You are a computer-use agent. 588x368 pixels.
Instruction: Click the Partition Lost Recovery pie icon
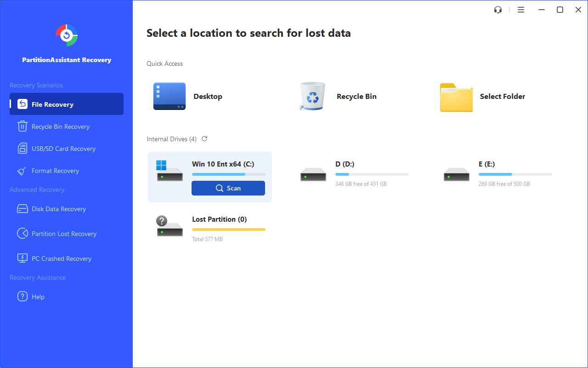[23, 234]
